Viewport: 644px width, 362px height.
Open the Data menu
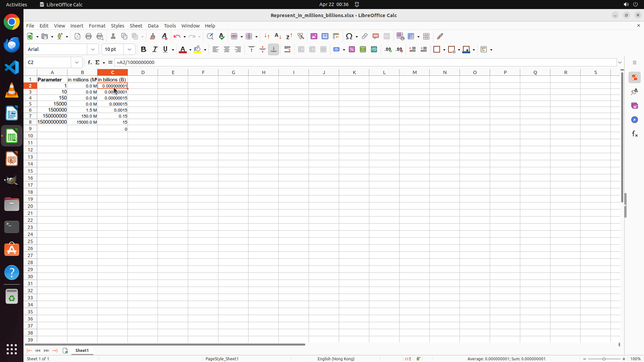click(153, 26)
